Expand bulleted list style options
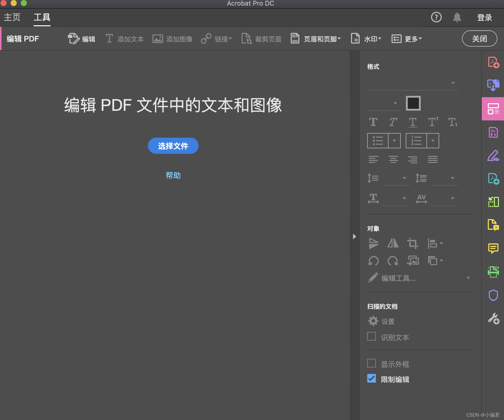Screen dimensions: 504x420 [x=394, y=141]
